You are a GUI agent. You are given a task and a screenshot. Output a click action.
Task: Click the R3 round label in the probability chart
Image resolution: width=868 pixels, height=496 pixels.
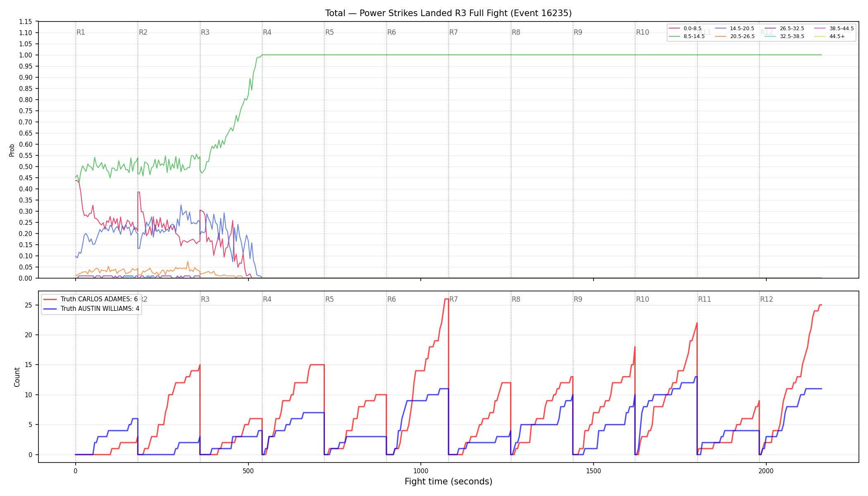point(205,32)
